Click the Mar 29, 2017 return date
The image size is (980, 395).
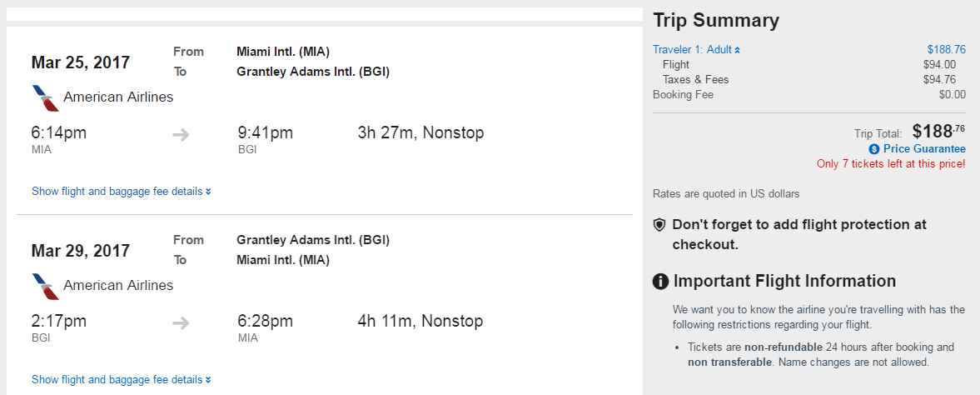81,251
